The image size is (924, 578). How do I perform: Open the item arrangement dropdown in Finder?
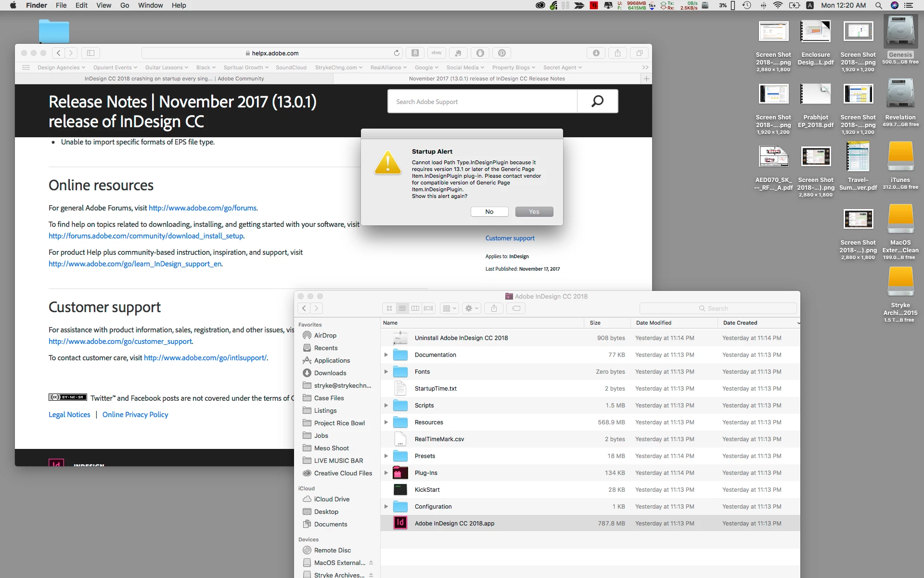pos(449,308)
